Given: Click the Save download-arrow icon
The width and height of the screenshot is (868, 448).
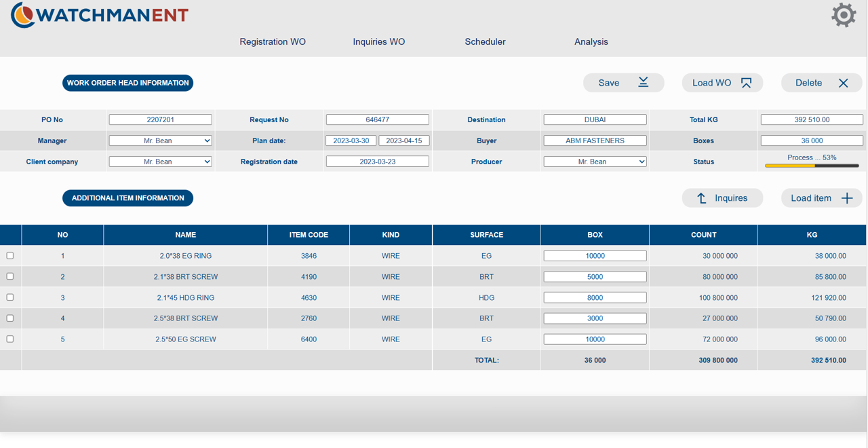Looking at the screenshot, I should (x=643, y=82).
